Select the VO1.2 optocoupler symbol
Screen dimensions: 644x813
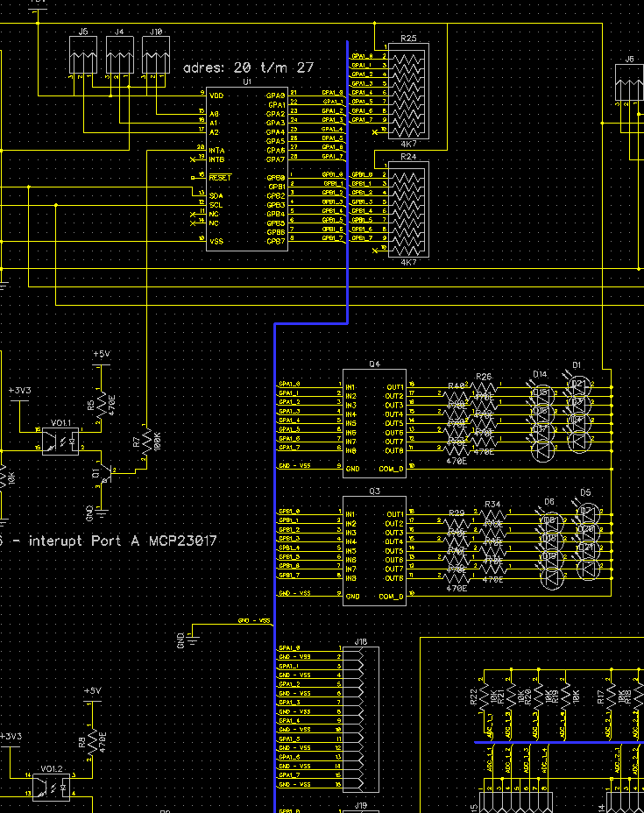point(51,788)
